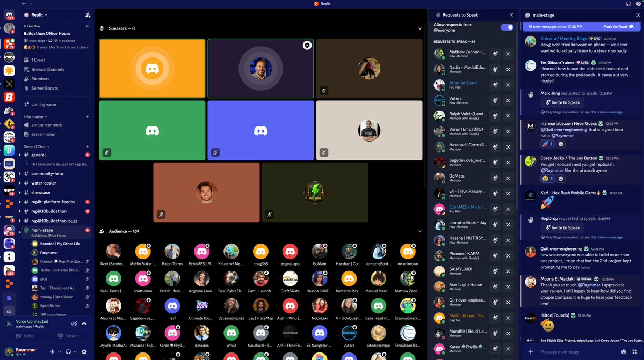The image size is (644, 360).
Task: Collapse the General Chat channel category
Action: pos(37,146)
